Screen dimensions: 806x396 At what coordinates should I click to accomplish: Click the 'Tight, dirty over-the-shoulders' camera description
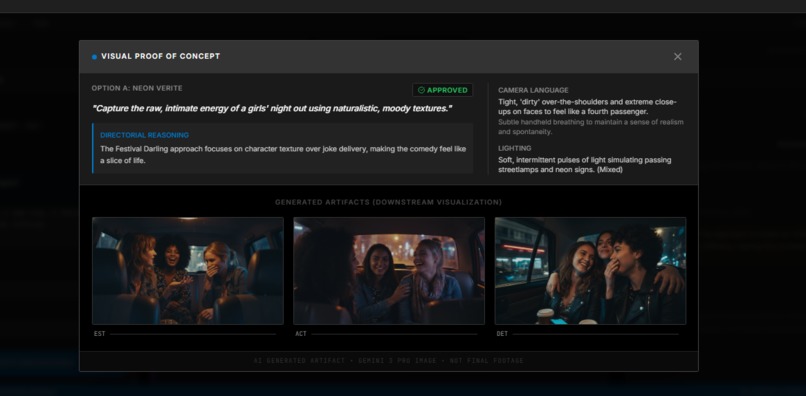(x=588, y=107)
